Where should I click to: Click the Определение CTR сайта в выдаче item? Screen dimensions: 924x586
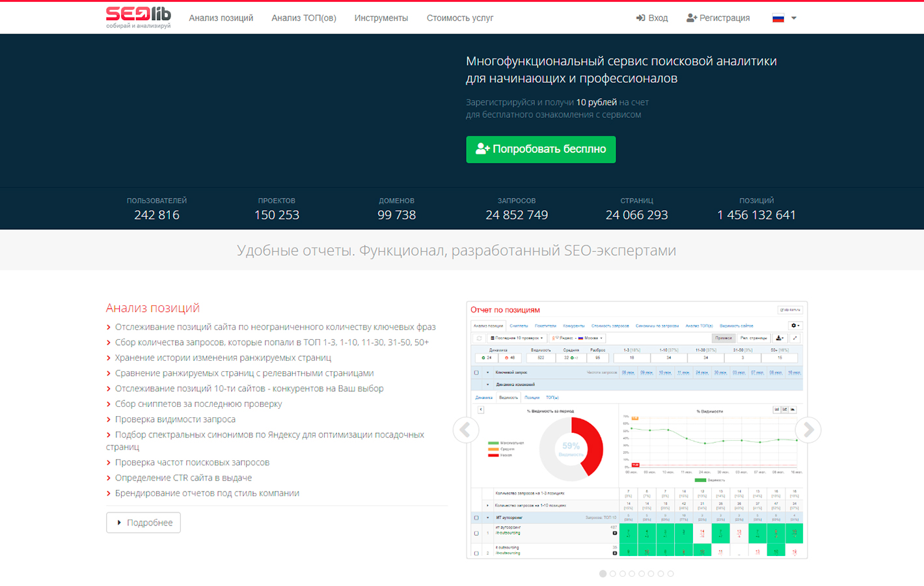pyautogui.click(x=183, y=478)
